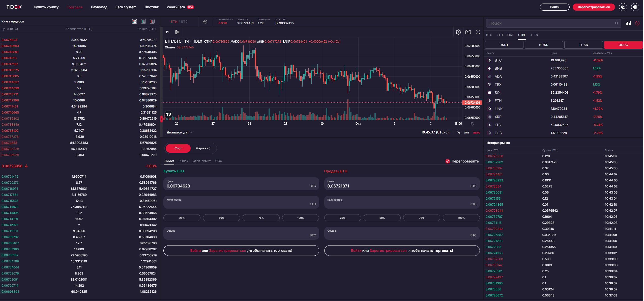Viewport: 644px width, 301px height.
Task: Open the Диапазон дат dropdown
Action: [x=179, y=132]
